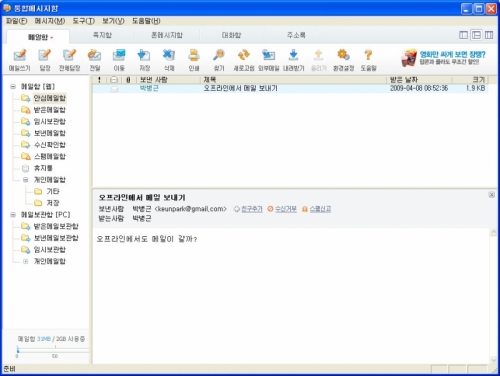This screenshot has height=376, width=500.
Task: Open the 받은메일보관함 folder
Action: coord(56,226)
